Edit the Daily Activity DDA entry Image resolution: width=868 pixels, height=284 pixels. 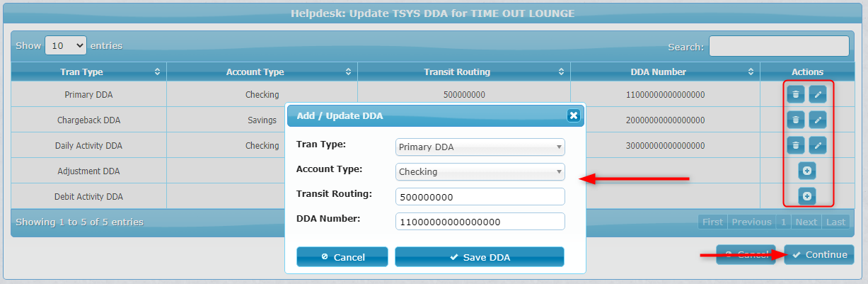(818, 145)
